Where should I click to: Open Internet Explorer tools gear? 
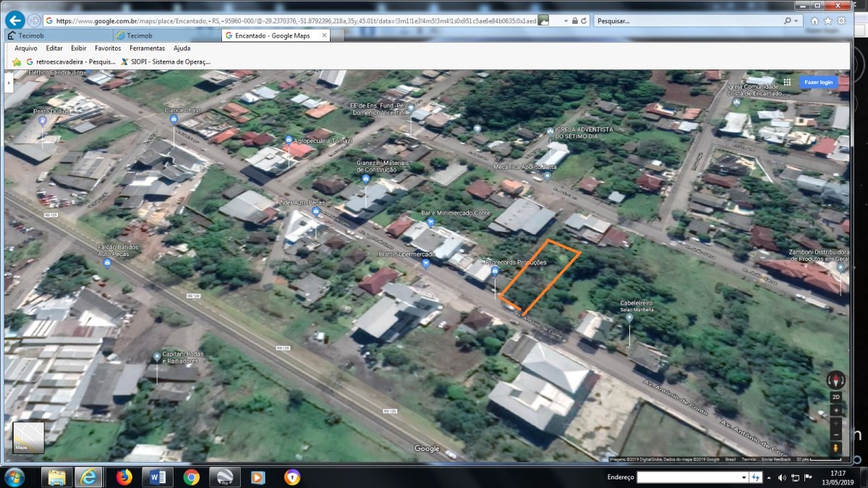pyautogui.click(x=841, y=21)
